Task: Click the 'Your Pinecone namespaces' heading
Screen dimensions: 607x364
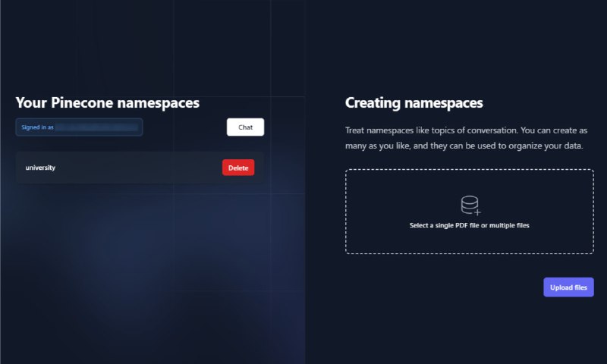Action: 108,103
